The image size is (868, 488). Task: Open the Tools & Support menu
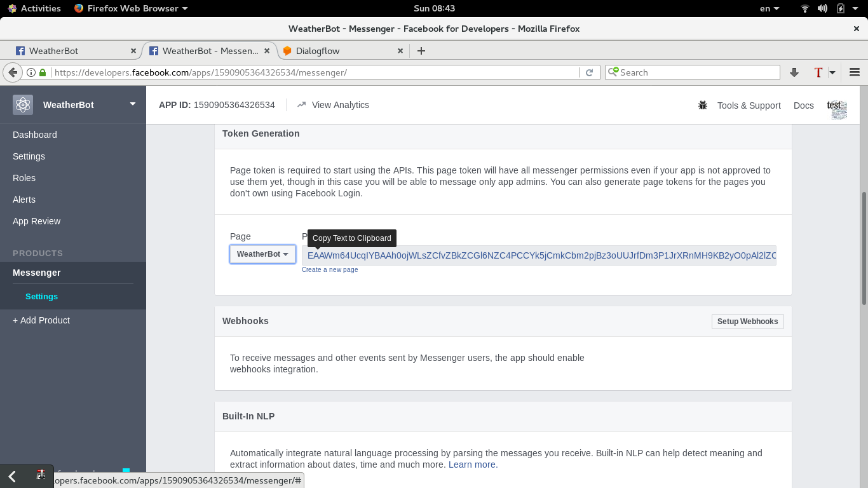pyautogui.click(x=749, y=105)
